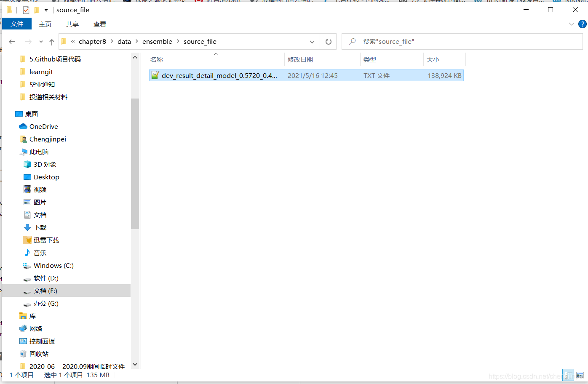Open Help with the blue question icon

pos(583,24)
